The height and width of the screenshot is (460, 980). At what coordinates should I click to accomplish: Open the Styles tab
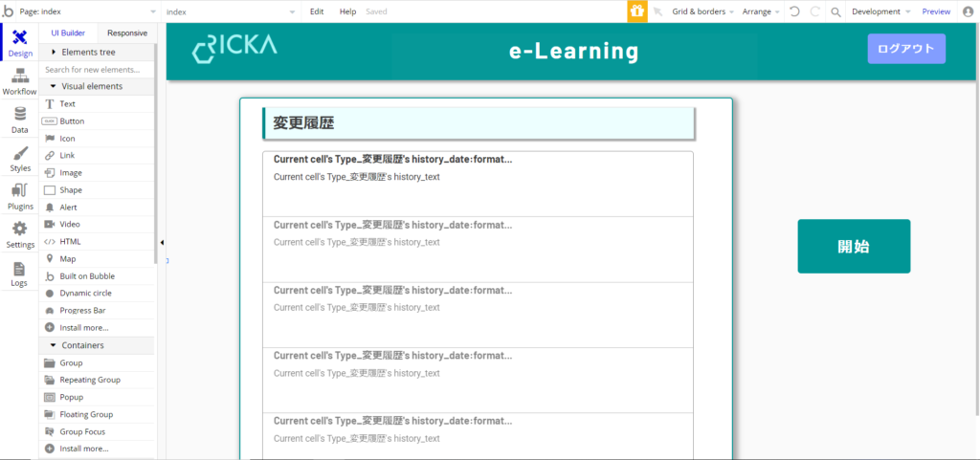point(20,159)
